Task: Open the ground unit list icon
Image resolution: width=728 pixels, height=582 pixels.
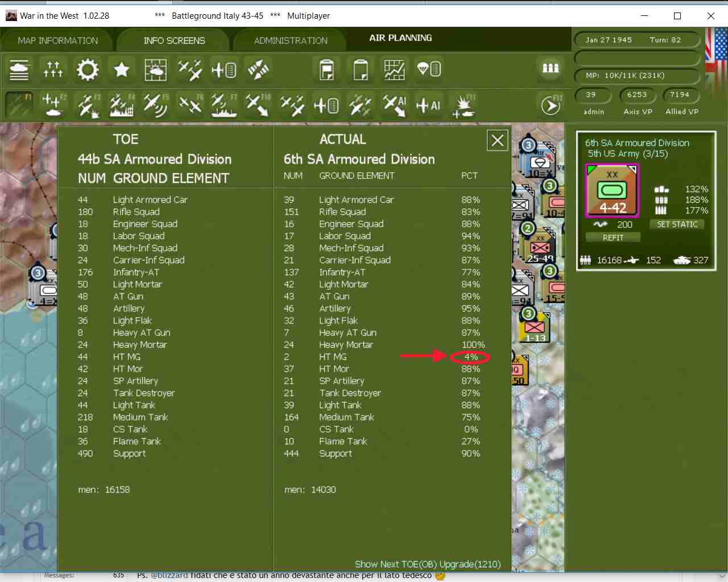Action: click(x=19, y=69)
